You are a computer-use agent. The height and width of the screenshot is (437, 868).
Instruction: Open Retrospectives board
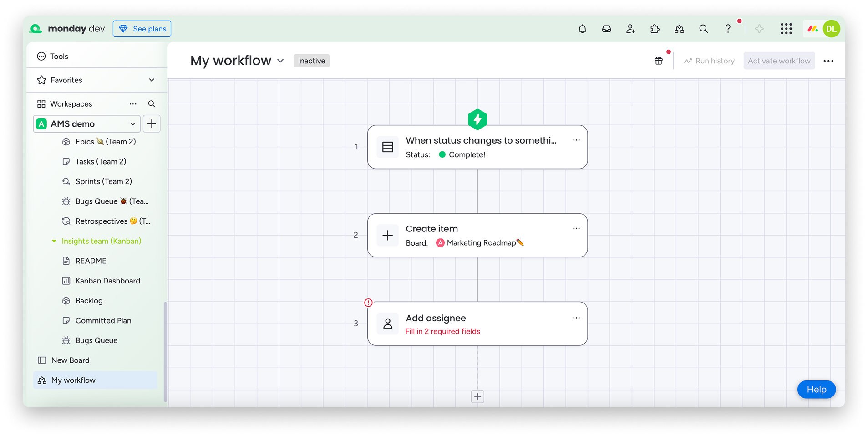click(x=112, y=221)
